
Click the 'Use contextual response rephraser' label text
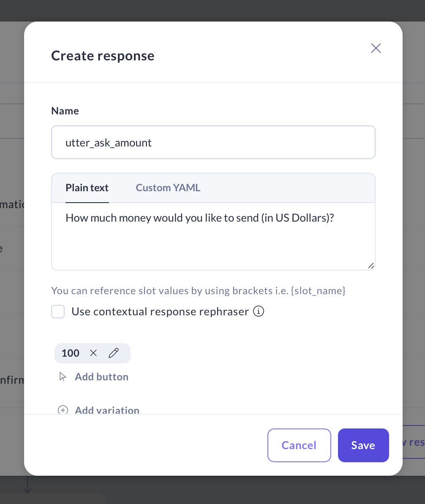tap(160, 312)
